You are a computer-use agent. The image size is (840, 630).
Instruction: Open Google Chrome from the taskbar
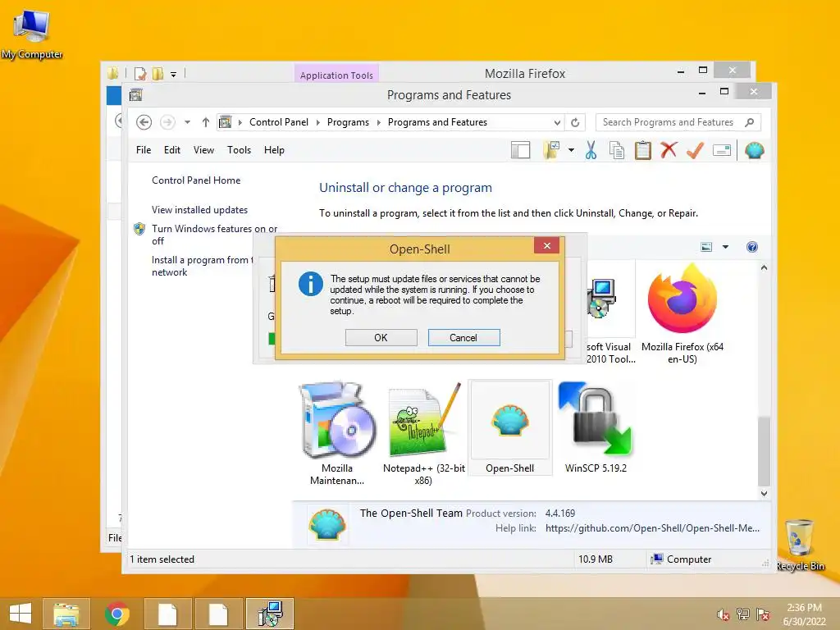click(116, 614)
